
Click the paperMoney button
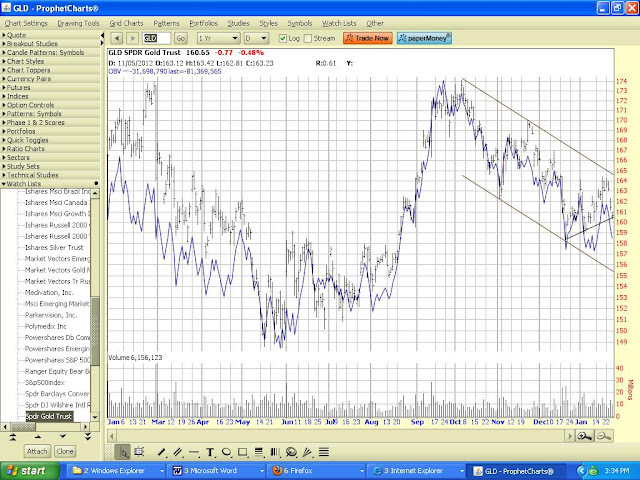tap(424, 38)
